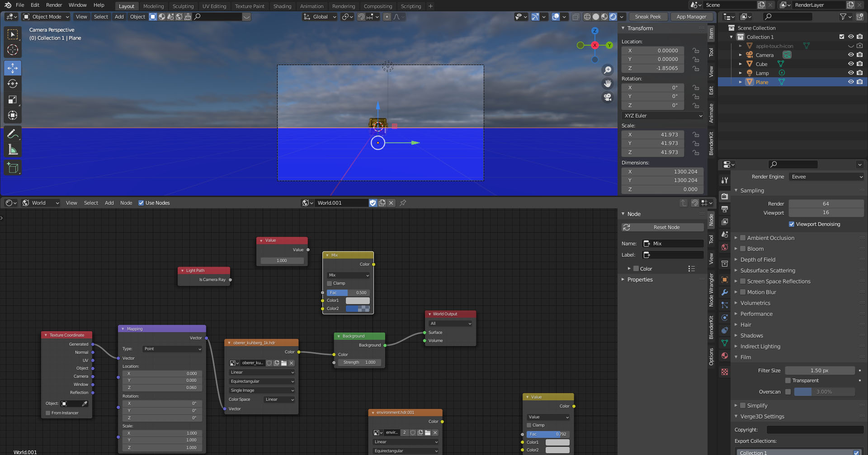Click the pin icon in node editor header

[403, 203]
